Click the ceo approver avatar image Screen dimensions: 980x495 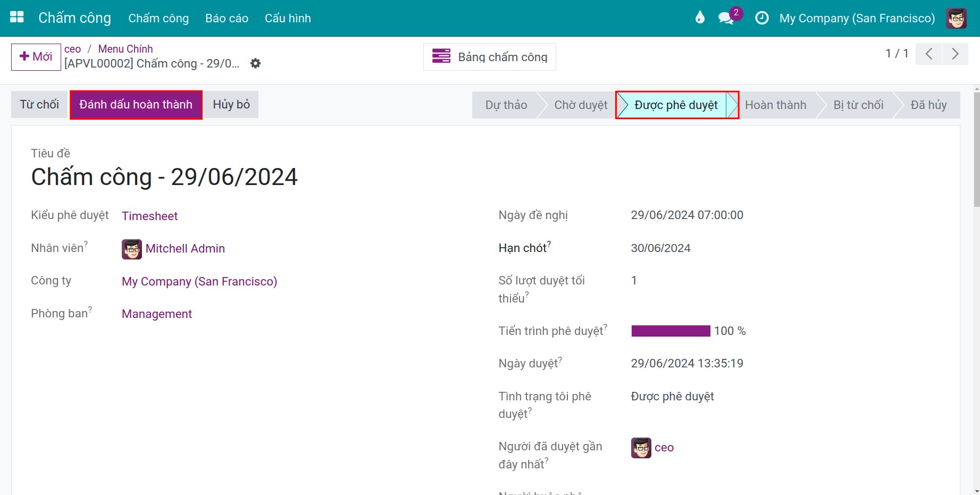click(x=641, y=448)
